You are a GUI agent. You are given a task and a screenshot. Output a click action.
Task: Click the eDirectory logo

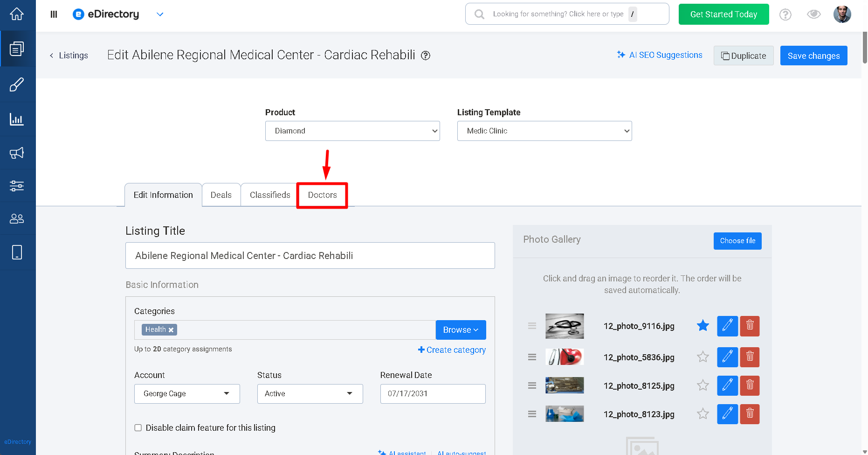tap(106, 14)
